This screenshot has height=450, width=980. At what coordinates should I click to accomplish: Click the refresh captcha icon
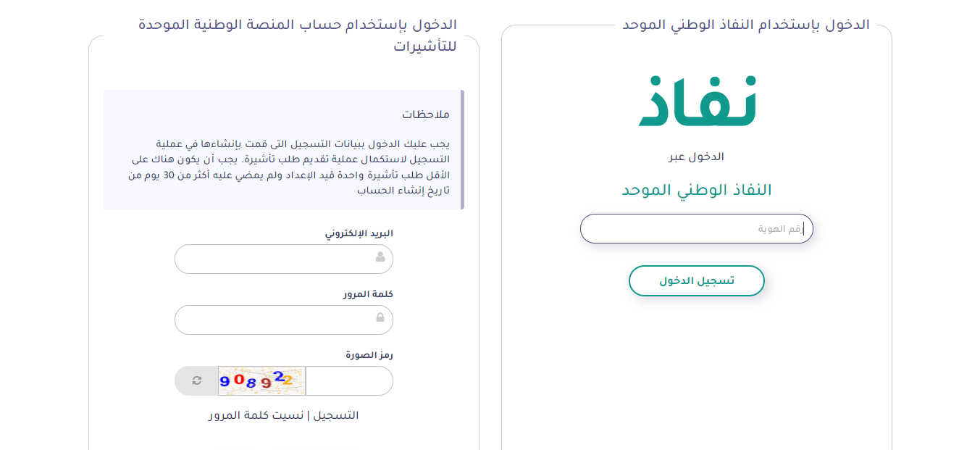point(196,380)
